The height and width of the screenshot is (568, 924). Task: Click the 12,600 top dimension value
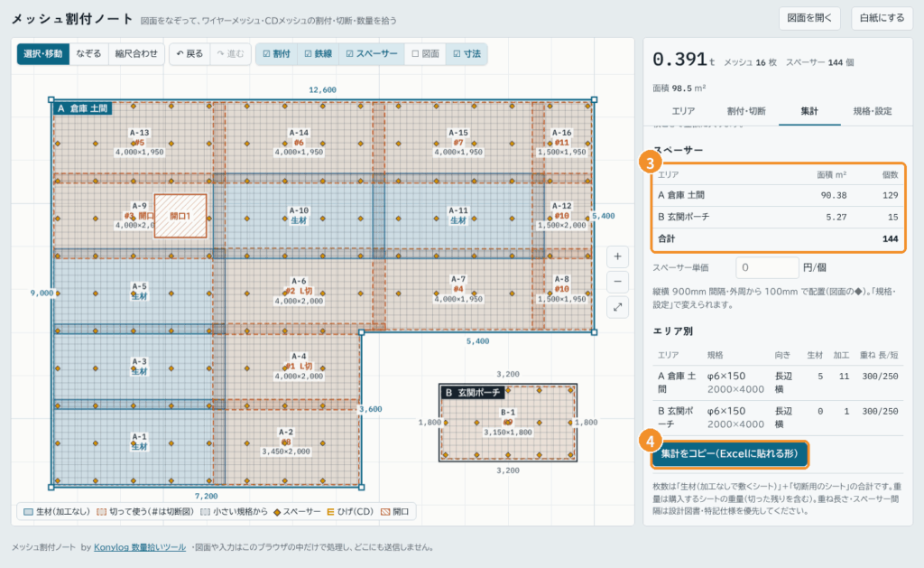click(322, 89)
